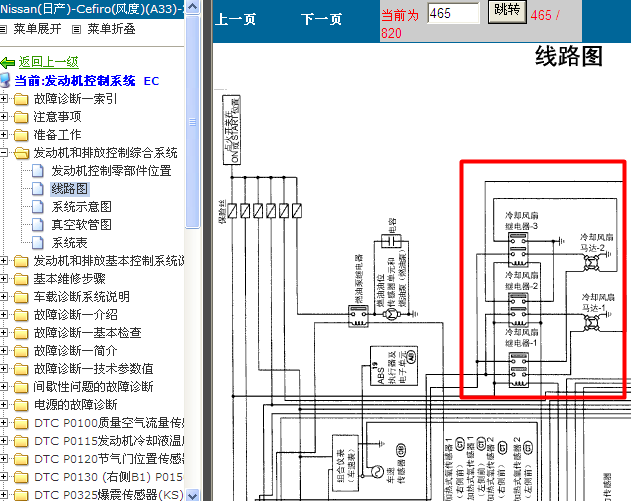Select 间歇性问题的故障诊断 tree entry
Image resolution: width=631 pixels, height=501 pixels.
click(93, 387)
